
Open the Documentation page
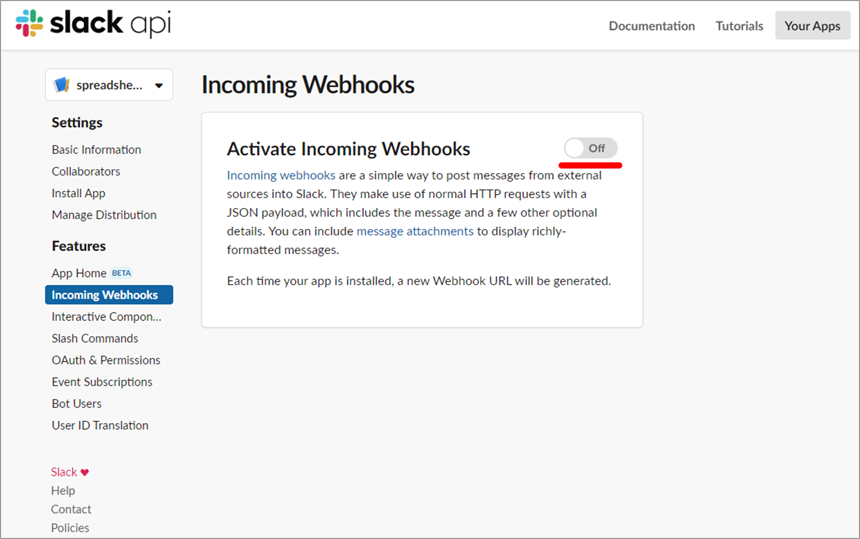click(652, 26)
